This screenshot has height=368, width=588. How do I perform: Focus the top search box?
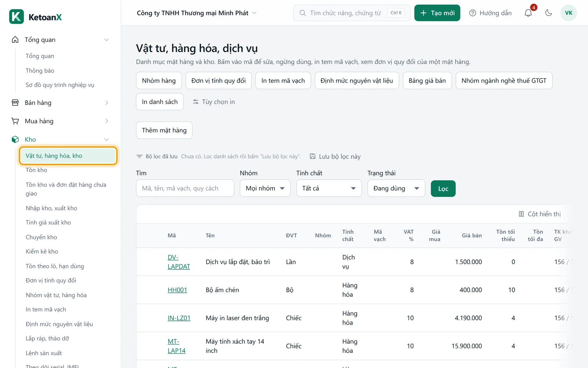tap(352, 13)
